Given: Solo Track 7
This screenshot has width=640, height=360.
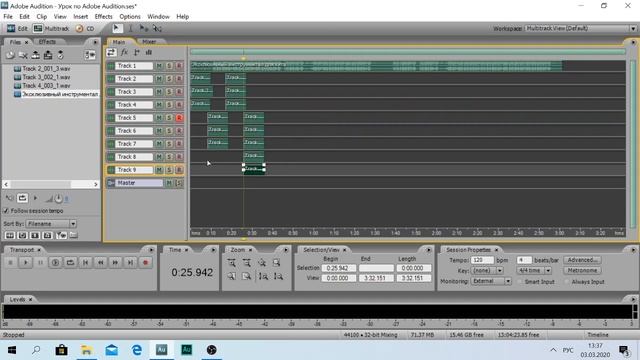Looking at the screenshot, I should pyautogui.click(x=169, y=144).
